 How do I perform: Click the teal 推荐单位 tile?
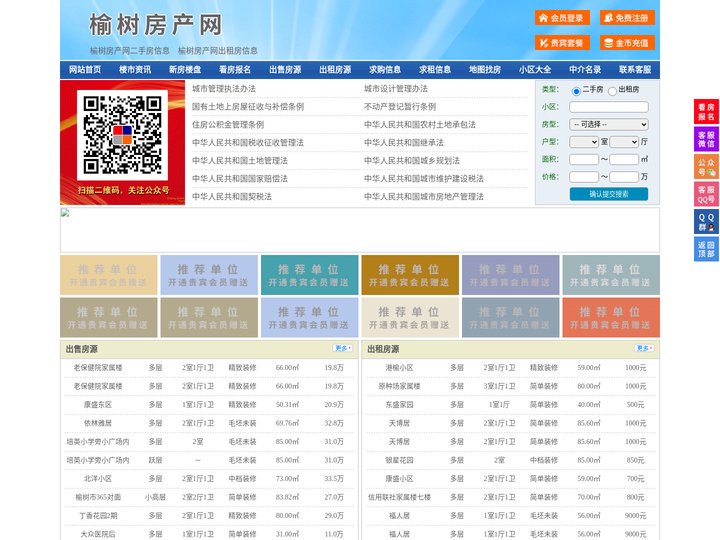tap(309, 275)
